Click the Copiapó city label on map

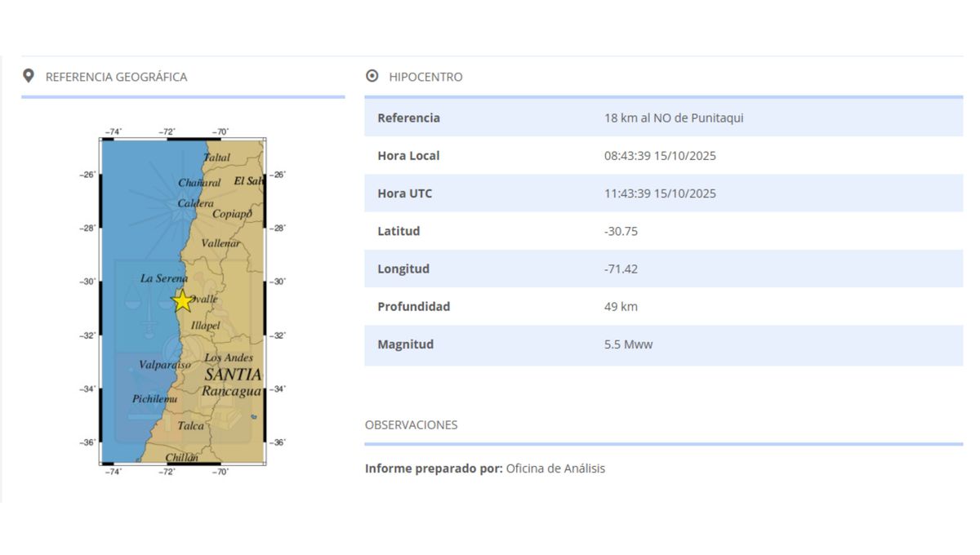pos(232,214)
